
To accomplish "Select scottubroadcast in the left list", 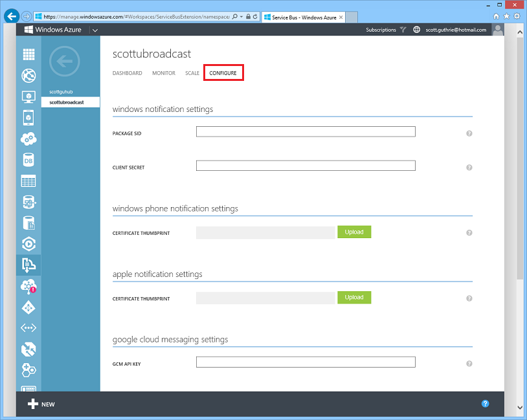I will pos(71,102).
